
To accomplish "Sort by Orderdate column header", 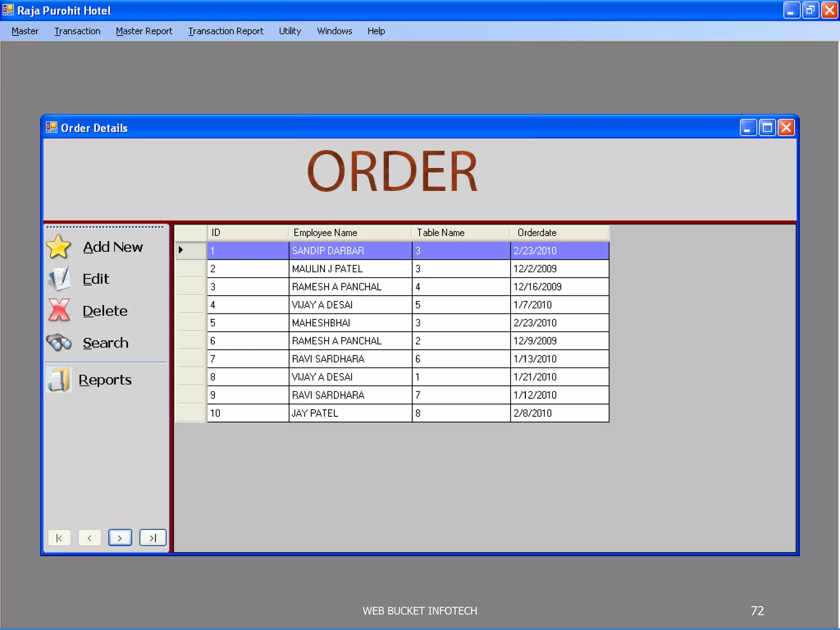I will [560, 233].
